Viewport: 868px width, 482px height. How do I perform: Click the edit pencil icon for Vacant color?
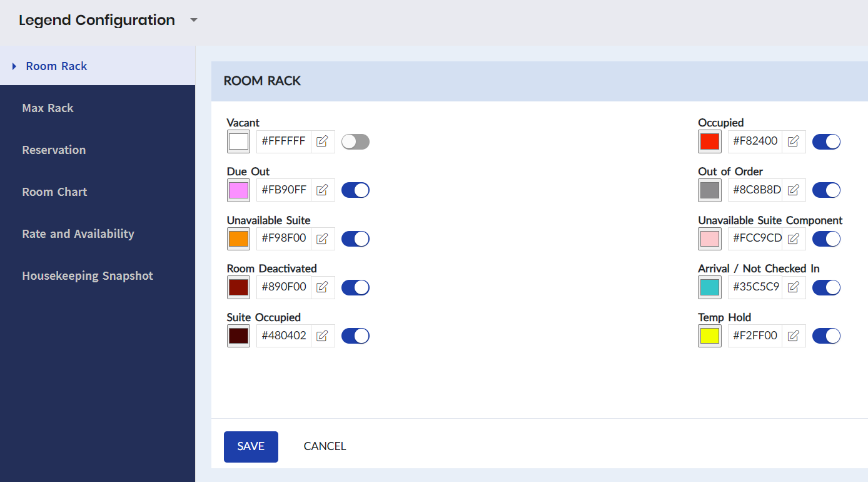coord(322,141)
